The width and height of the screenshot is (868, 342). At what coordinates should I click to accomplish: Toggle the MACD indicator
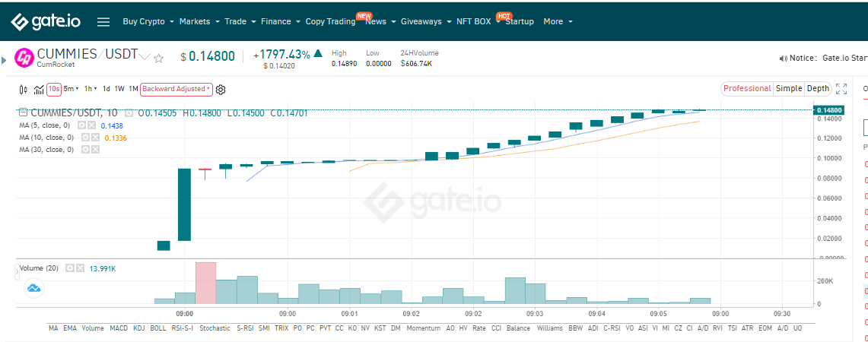pyautogui.click(x=119, y=328)
